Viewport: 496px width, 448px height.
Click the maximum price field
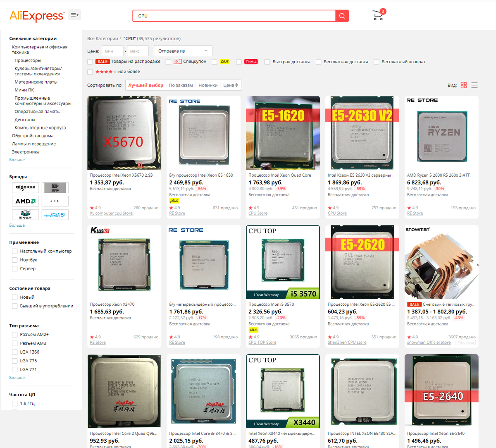coord(138,51)
